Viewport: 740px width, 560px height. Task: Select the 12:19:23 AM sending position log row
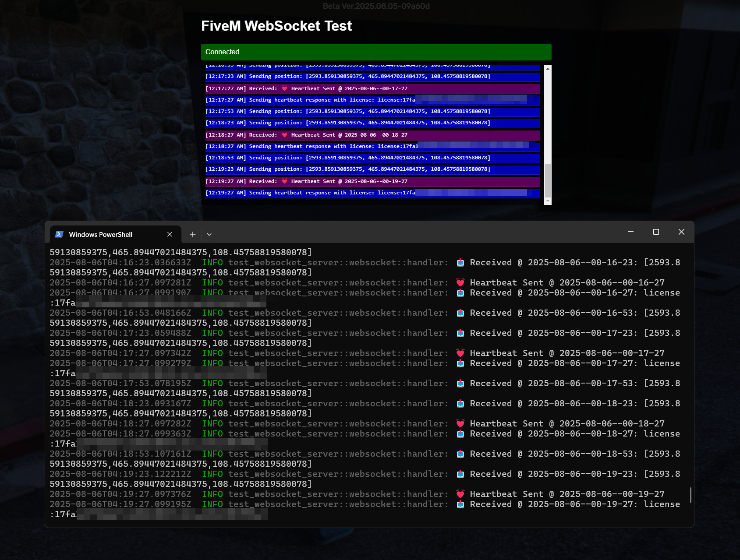pyautogui.click(x=372, y=169)
